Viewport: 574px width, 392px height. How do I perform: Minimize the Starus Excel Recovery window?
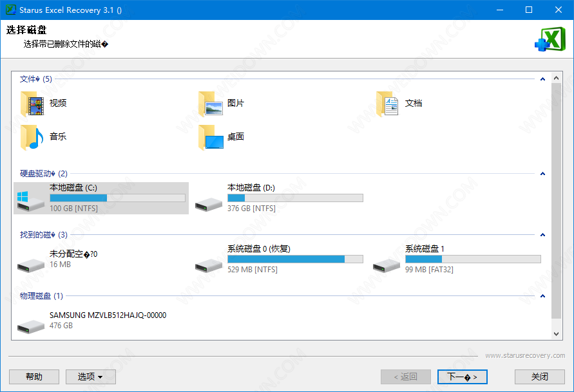pos(500,10)
